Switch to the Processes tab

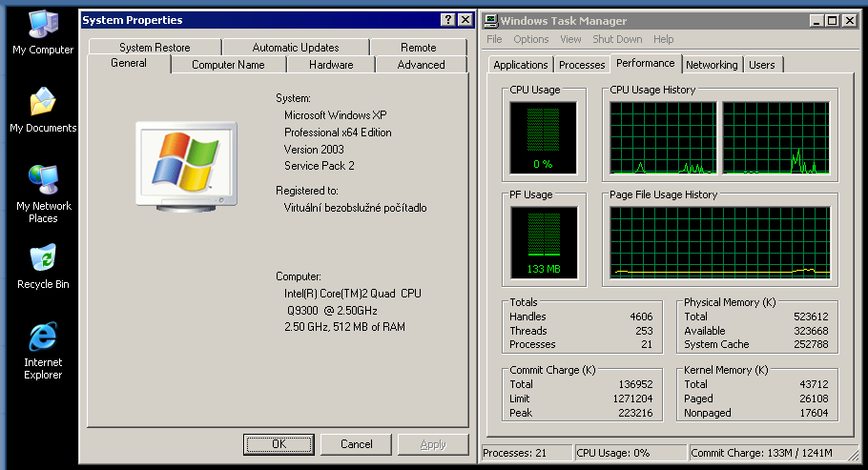[582, 65]
